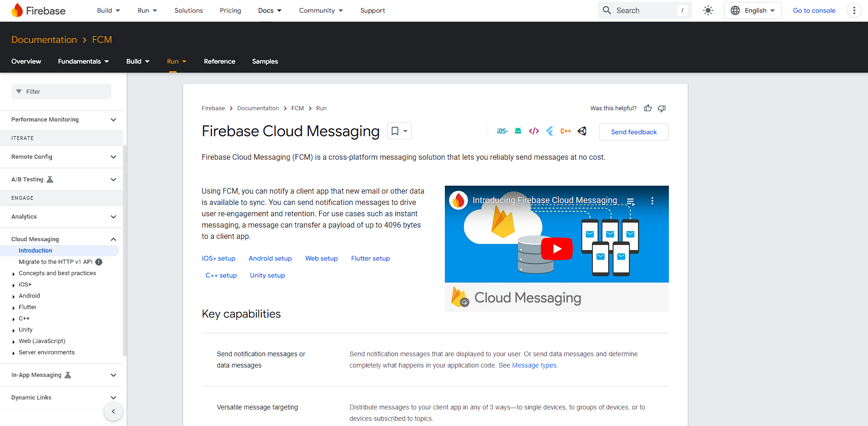Screen dimensions: 868x426
Task: Play the Introducing Firebase Cloud Messaging video
Action: pyautogui.click(x=556, y=248)
